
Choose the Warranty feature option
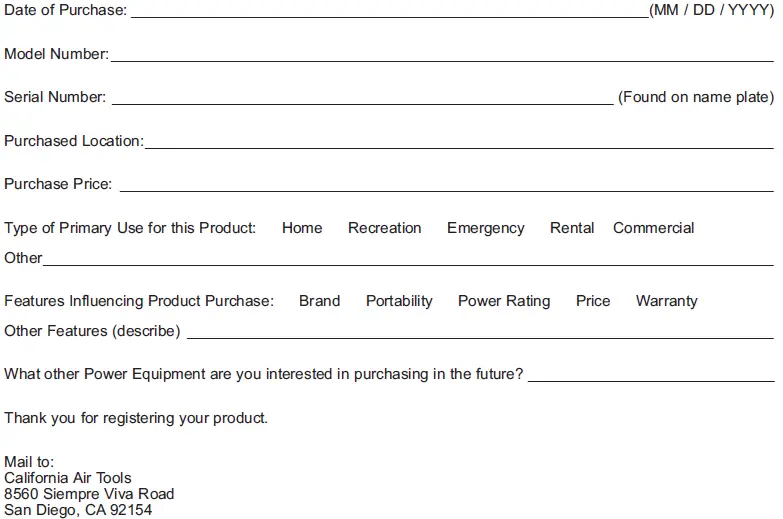666,301
